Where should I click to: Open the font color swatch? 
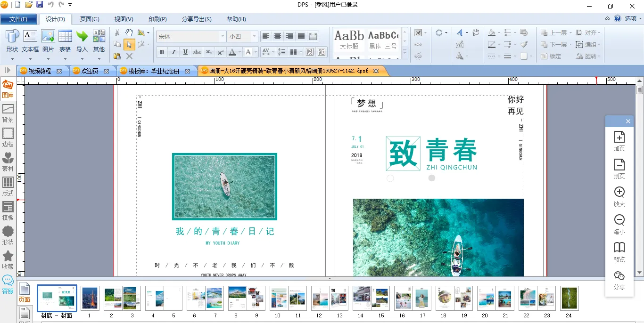(232, 52)
